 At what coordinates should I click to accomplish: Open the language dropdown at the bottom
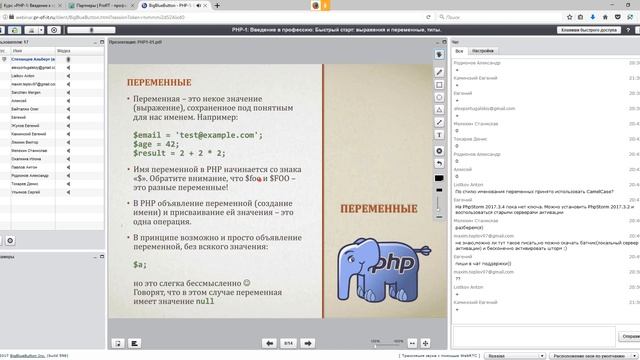[515, 356]
